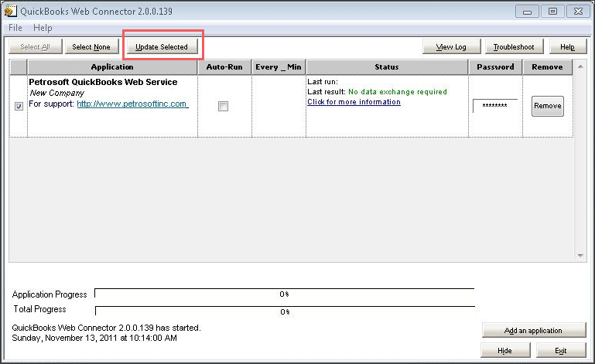Click the Application column header
Screen dimensions: 595x364
112,67
